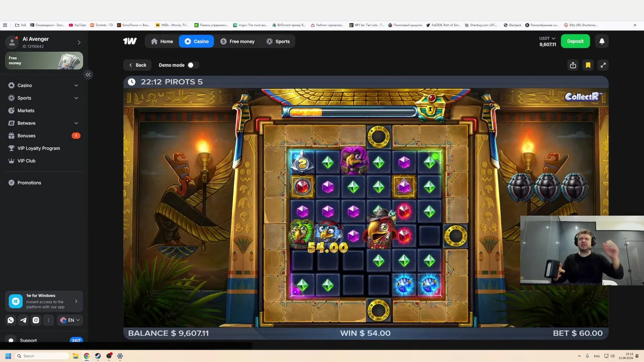
Task: Open Google Chrome on the taskbar
Action: pyautogui.click(x=87, y=356)
